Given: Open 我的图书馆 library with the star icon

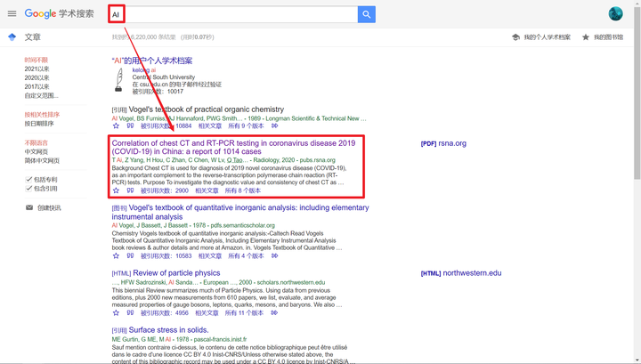Looking at the screenshot, I should (603, 37).
